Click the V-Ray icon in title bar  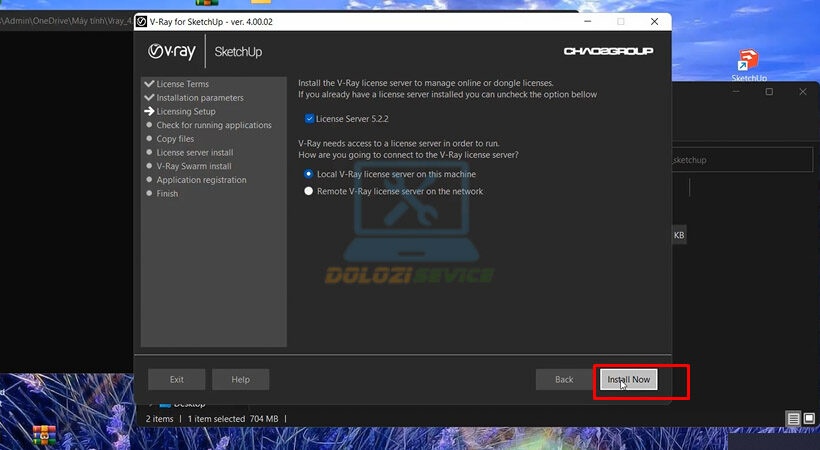click(141, 20)
